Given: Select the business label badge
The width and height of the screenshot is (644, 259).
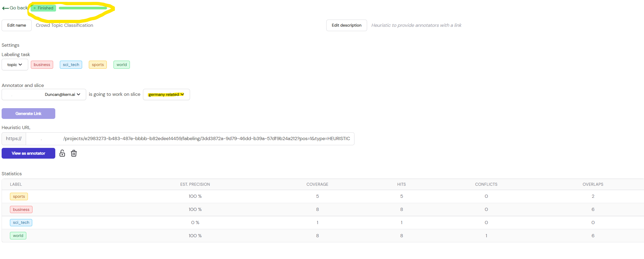Looking at the screenshot, I should [x=42, y=64].
